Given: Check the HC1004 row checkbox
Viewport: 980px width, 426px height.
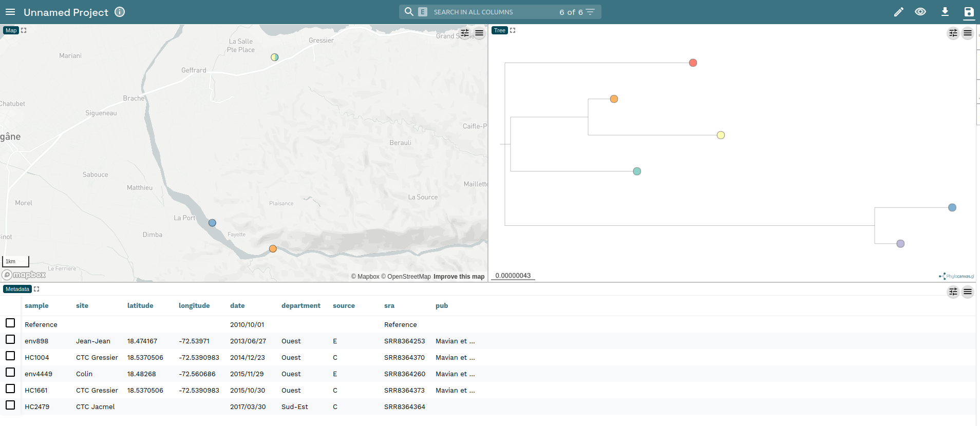Looking at the screenshot, I should point(10,356).
